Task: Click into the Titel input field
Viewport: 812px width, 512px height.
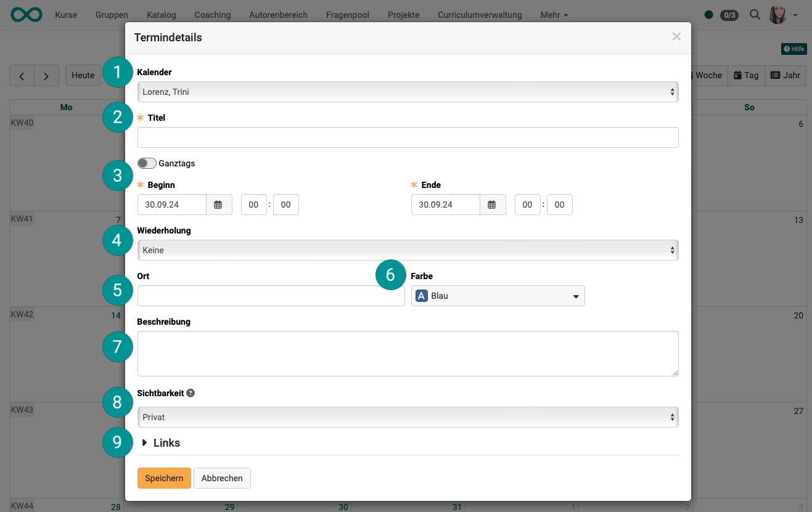Action: (408, 137)
